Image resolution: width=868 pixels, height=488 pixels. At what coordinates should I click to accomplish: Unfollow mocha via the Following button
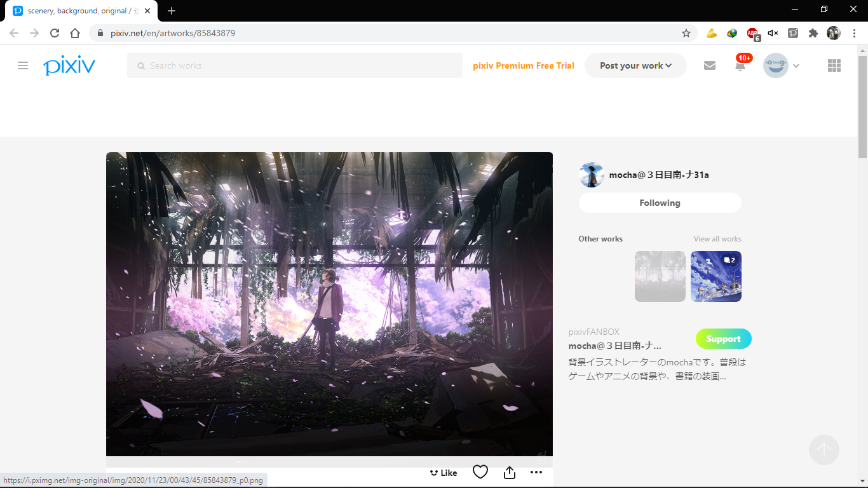[660, 203]
